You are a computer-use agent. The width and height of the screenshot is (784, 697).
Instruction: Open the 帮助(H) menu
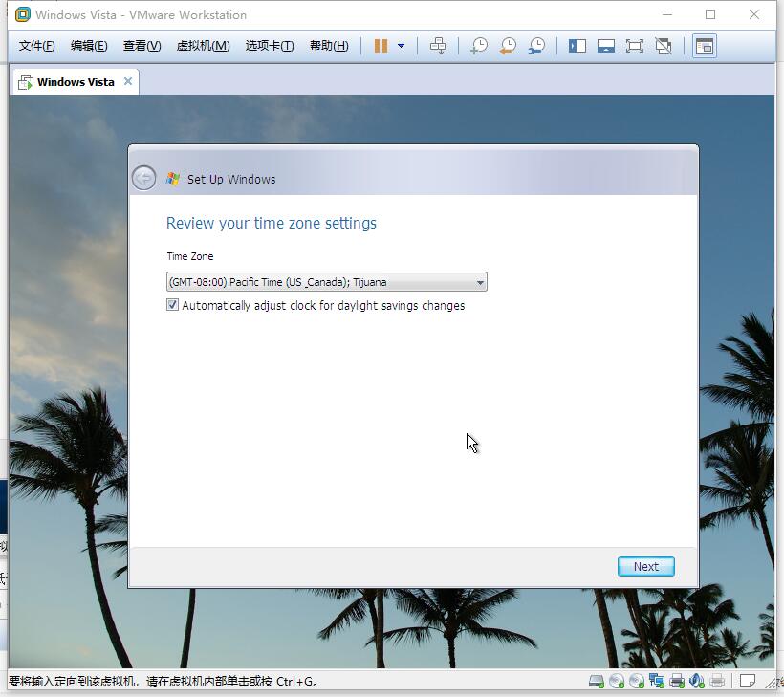click(329, 46)
